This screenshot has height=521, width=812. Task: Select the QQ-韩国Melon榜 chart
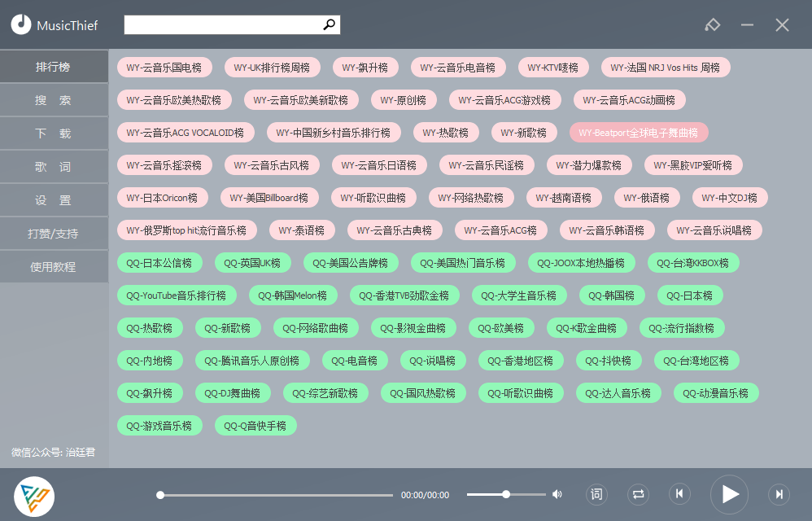pos(293,296)
